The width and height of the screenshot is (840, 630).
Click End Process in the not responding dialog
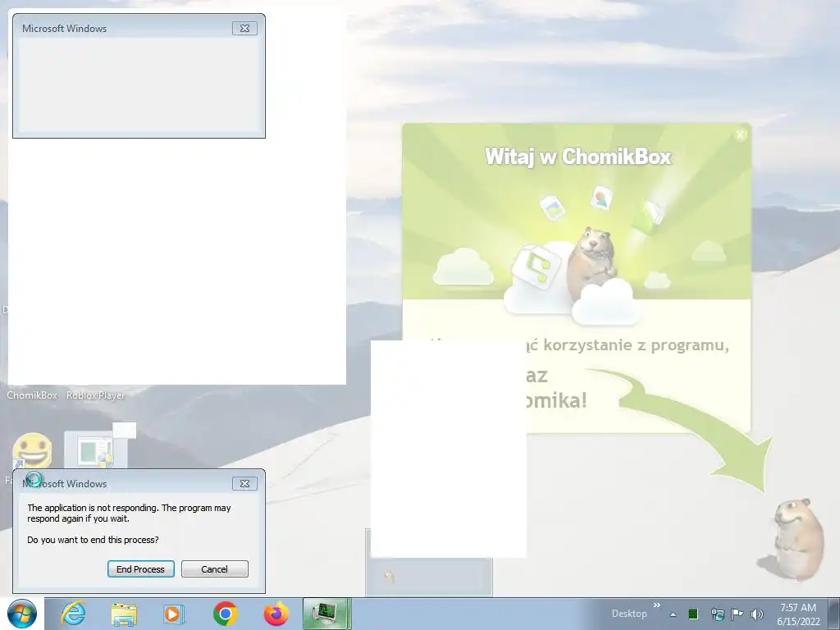(x=141, y=569)
